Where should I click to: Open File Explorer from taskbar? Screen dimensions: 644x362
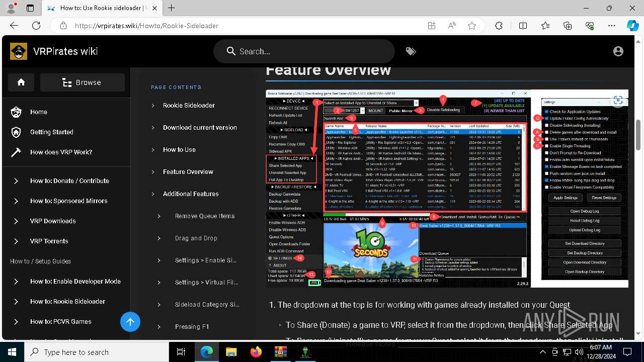(x=231, y=352)
